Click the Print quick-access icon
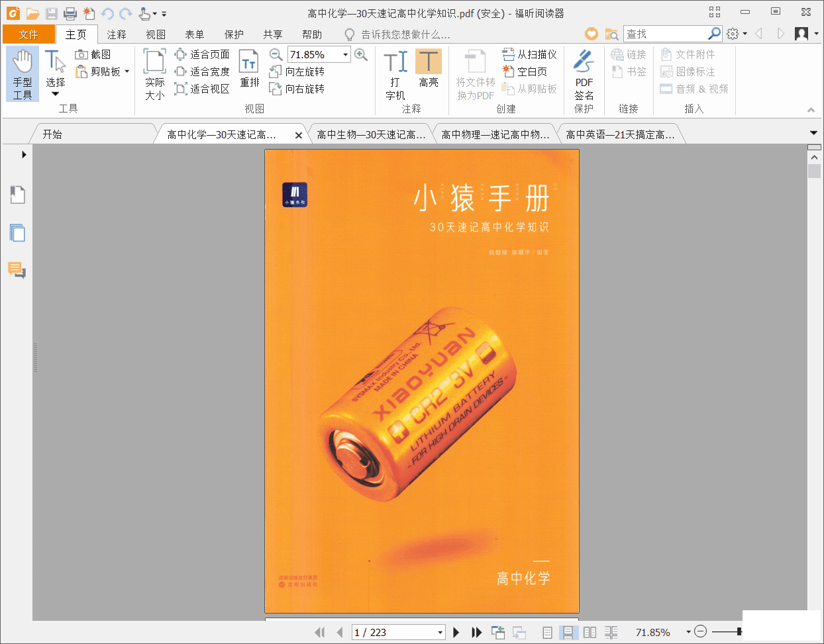The width and height of the screenshot is (824, 644). click(x=70, y=13)
